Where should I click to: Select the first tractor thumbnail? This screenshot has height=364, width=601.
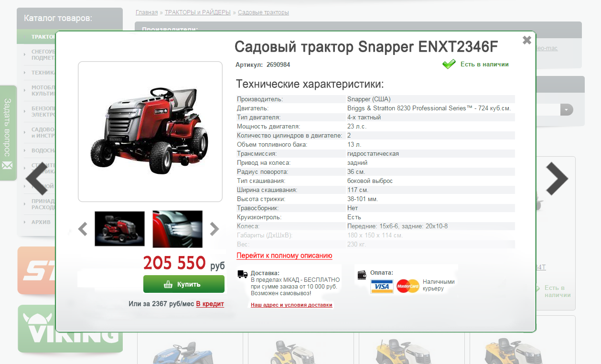(119, 229)
